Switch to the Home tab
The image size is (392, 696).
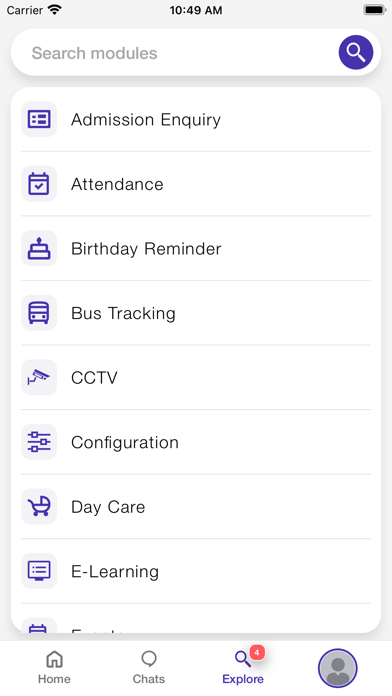[x=54, y=668]
